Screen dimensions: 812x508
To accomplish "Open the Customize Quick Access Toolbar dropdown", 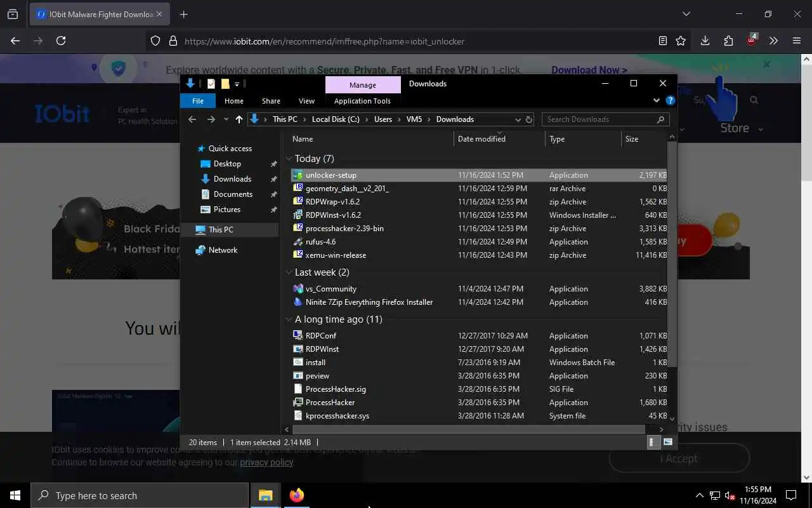I will [x=237, y=84].
